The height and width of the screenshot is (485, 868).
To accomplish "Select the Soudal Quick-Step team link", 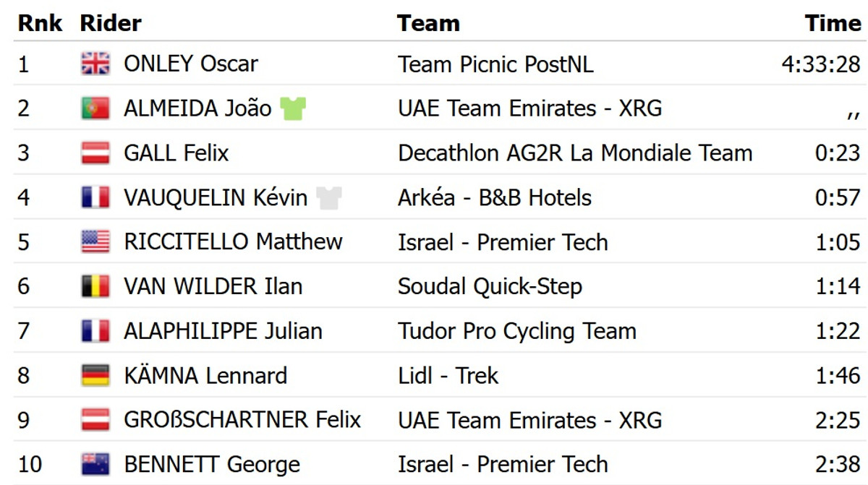I will pyautogui.click(x=490, y=287).
